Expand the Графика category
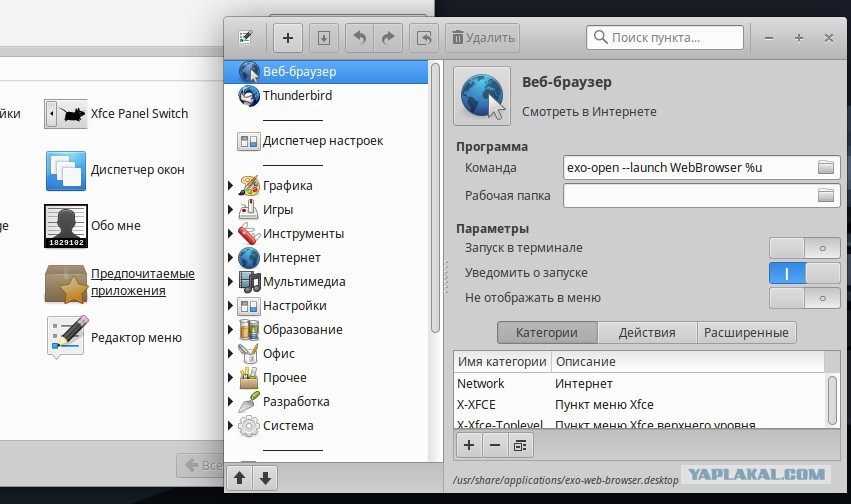 pos(230,186)
